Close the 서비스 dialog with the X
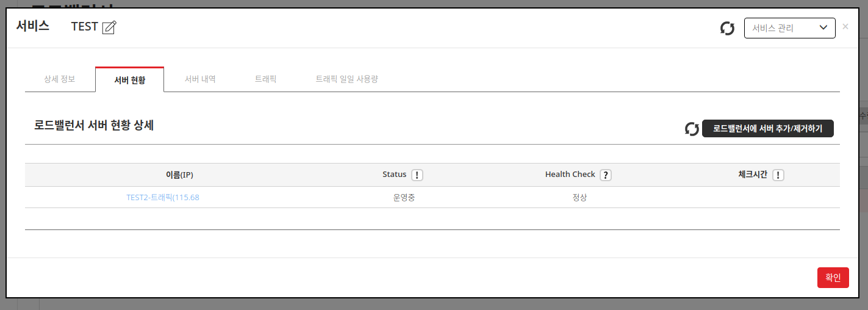 [x=845, y=26]
